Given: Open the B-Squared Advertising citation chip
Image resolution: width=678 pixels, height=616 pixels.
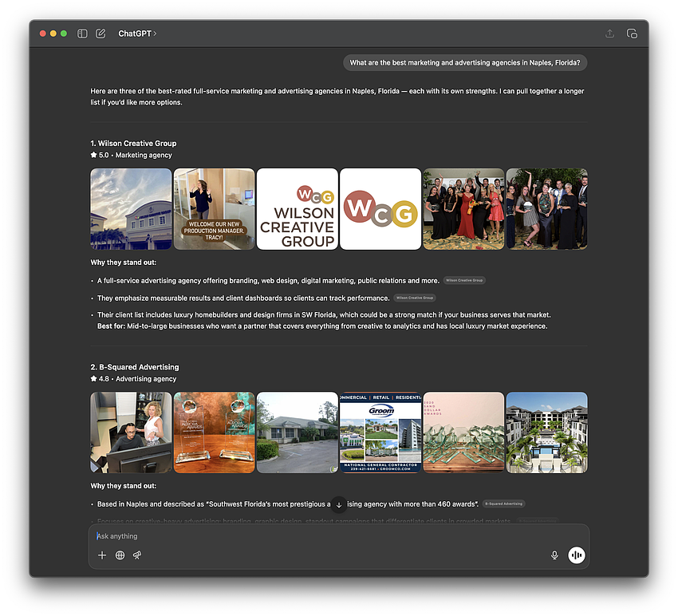Looking at the screenshot, I should click(504, 503).
